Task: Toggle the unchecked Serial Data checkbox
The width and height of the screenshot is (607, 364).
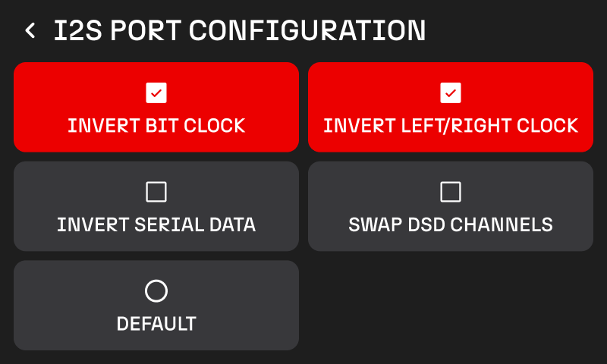Action: pos(156,192)
